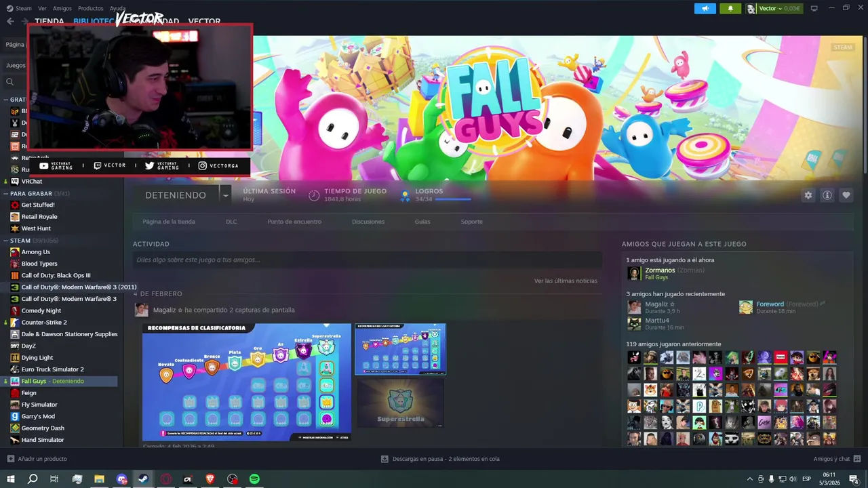Open the DLC tab
Screen dimensions: 868x488
click(231, 222)
